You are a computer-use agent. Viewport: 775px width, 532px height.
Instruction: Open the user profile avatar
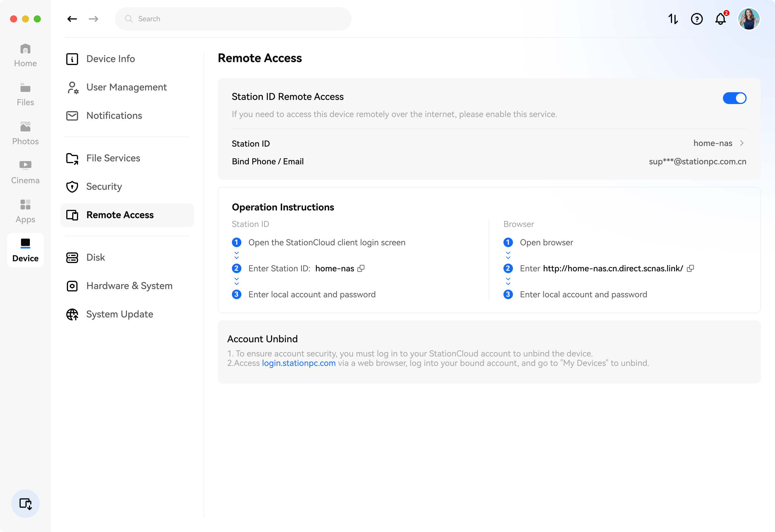[x=749, y=19]
